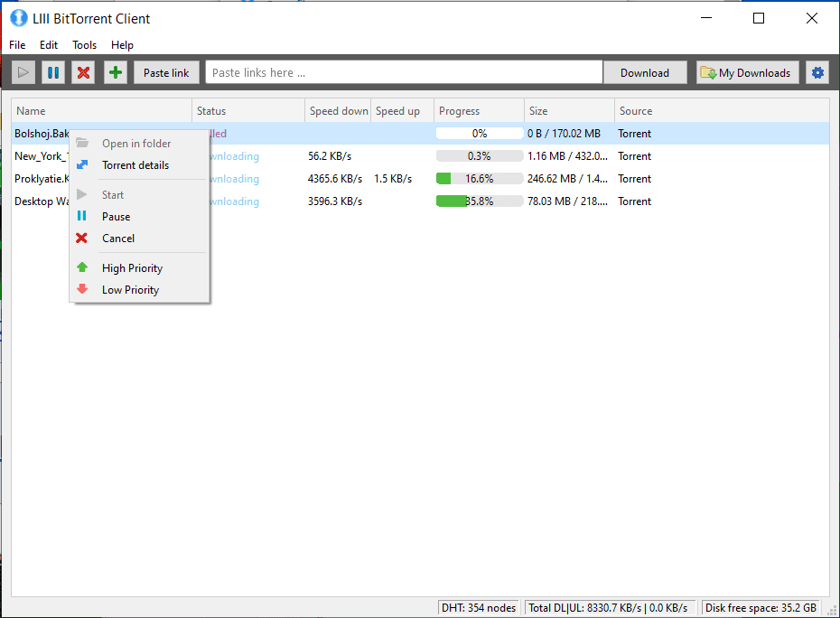Sort by the Speed up column header
840x618 pixels.
pos(402,111)
